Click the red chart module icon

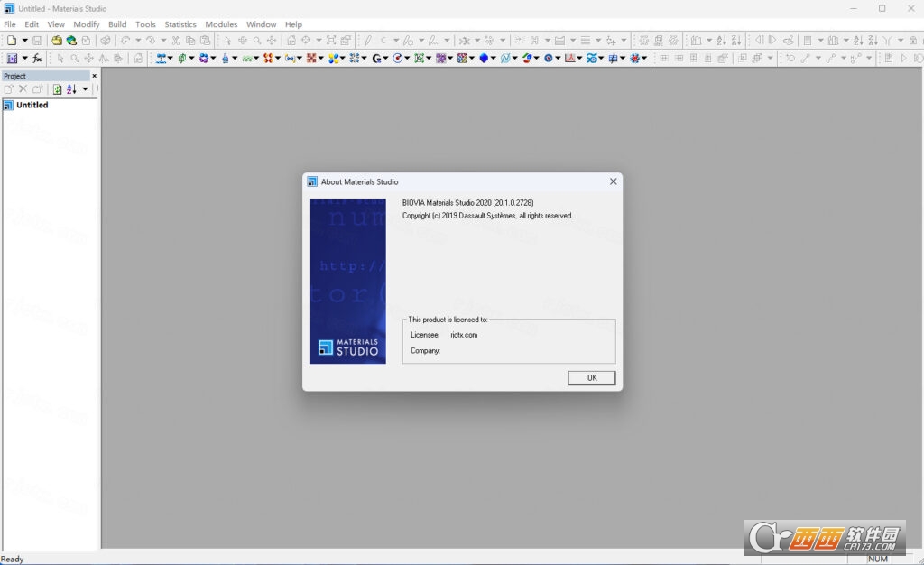point(569,58)
